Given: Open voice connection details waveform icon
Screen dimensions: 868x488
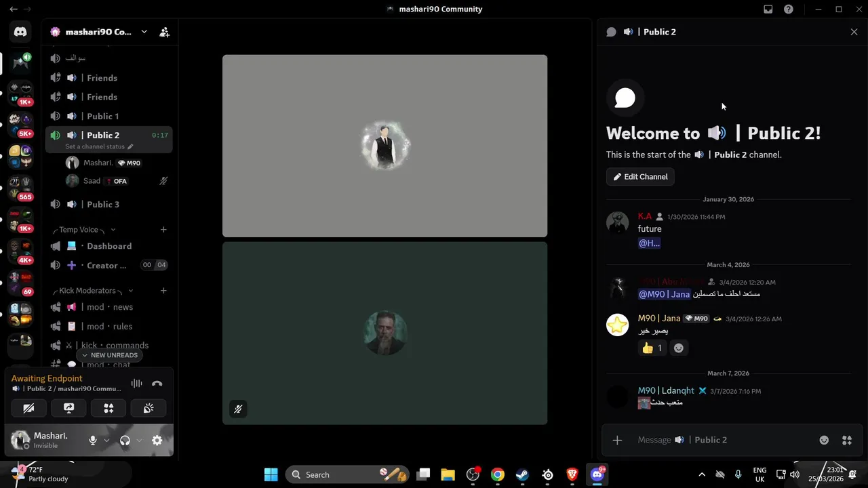Looking at the screenshot, I should coord(136,383).
